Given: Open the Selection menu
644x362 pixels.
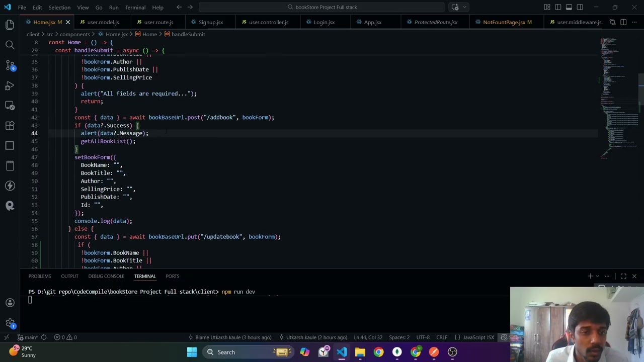Looking at the screenshot, I should (x=59, y=8).
